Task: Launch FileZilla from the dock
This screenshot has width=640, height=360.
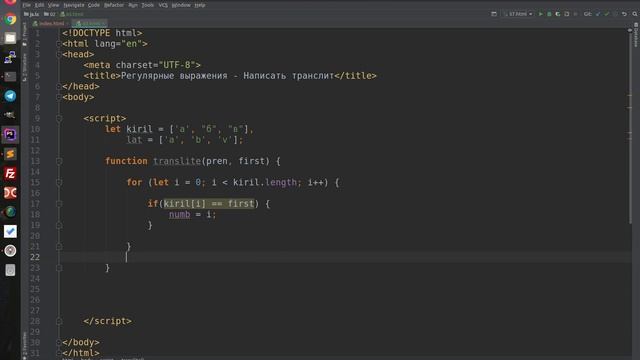Action: pyautogui.click(x=10, y=173)
